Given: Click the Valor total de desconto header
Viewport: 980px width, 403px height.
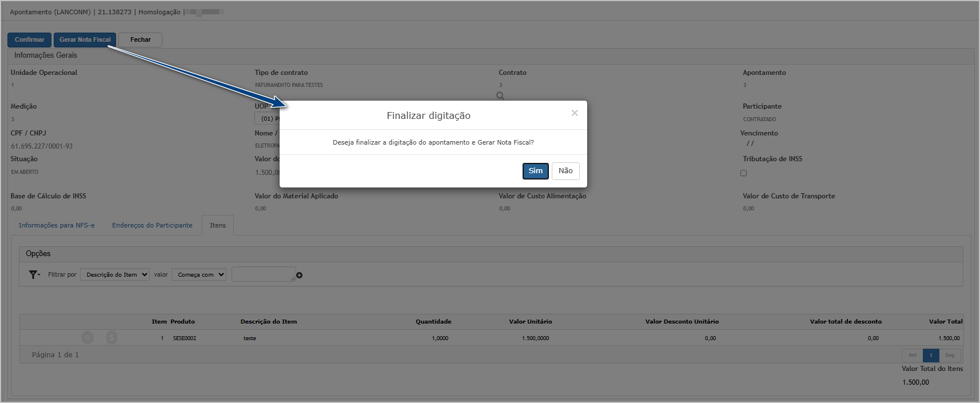Looking at the screenshot, I should [846, 322].
